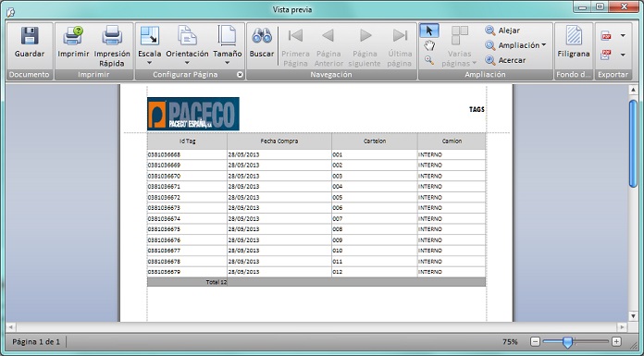Select the arrow pointer tool
The image size is (644, 356).
tap(429, 31)
